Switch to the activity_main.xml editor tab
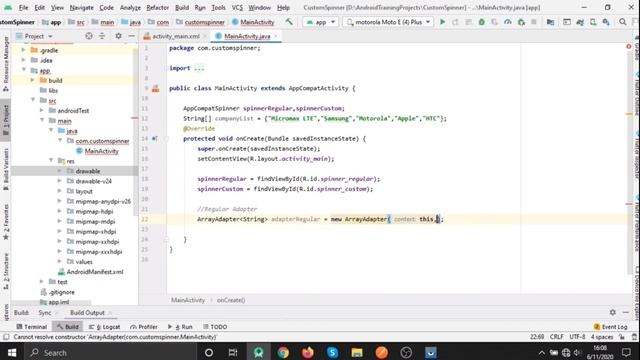Viewport: 640px width, 360px height. 176,36
